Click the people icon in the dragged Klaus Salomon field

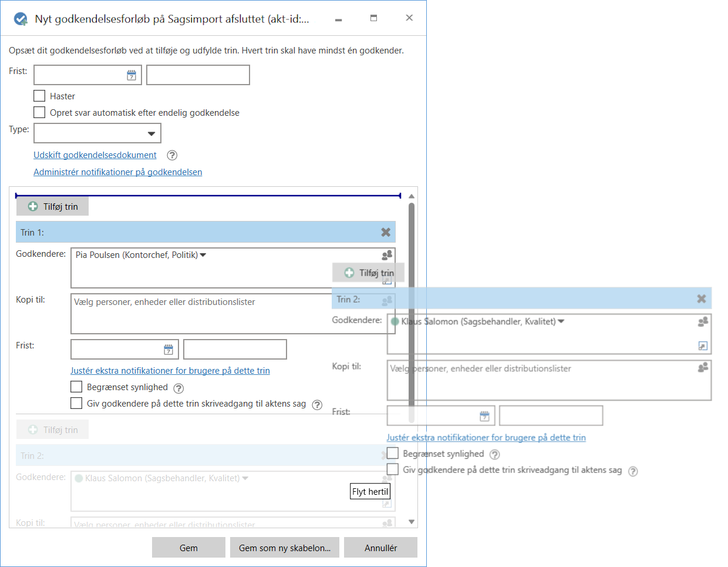coord(703,321)
